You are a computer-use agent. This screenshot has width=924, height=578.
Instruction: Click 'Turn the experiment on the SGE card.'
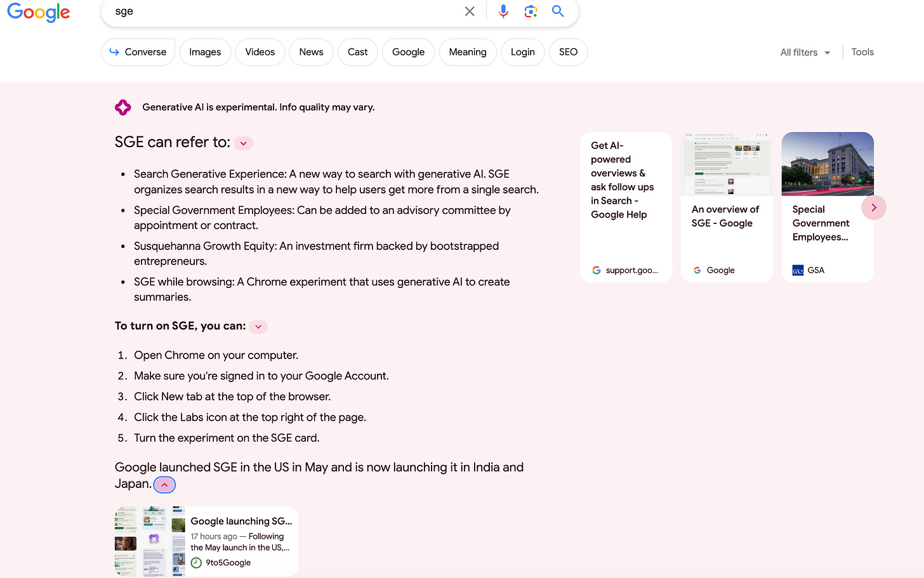pyautogui.click(x=227, y=438)
